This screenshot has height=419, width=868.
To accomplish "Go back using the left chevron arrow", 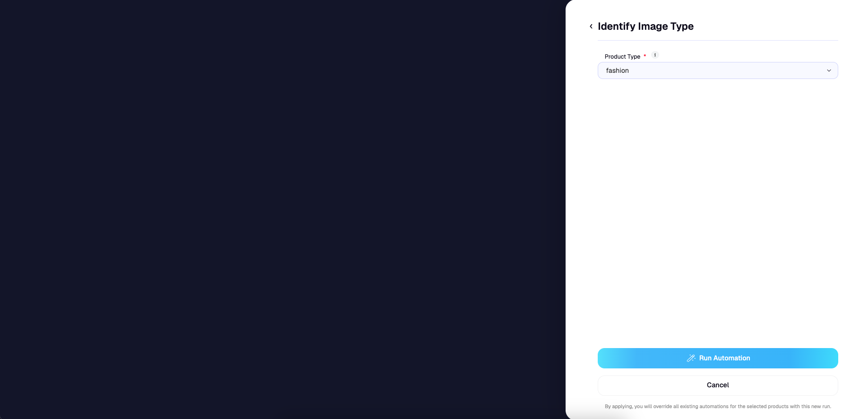I will (x=591, y=26).
